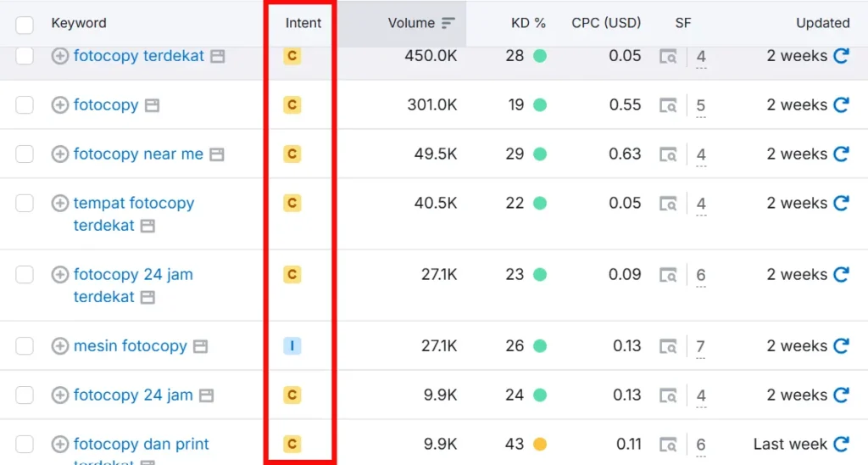Click the volume value 40.5K
This screenshot has height=465, width=868.
[x=436, y=203]
